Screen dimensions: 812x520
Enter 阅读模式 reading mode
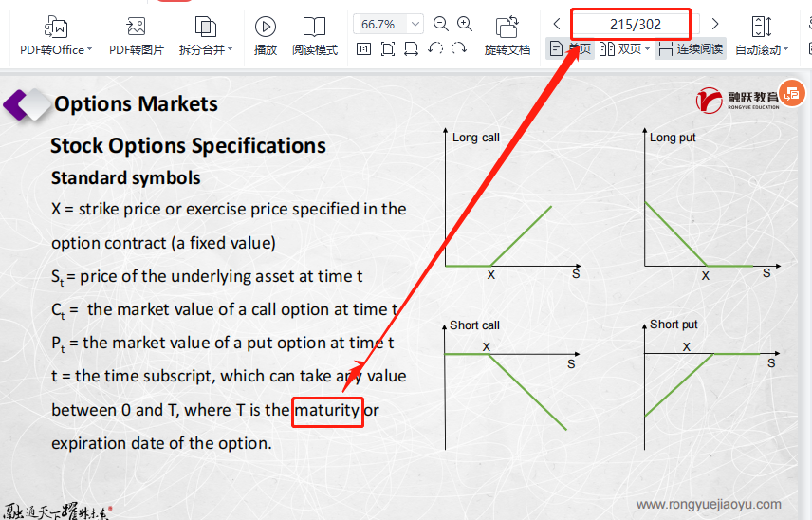(x=314, y=36)
